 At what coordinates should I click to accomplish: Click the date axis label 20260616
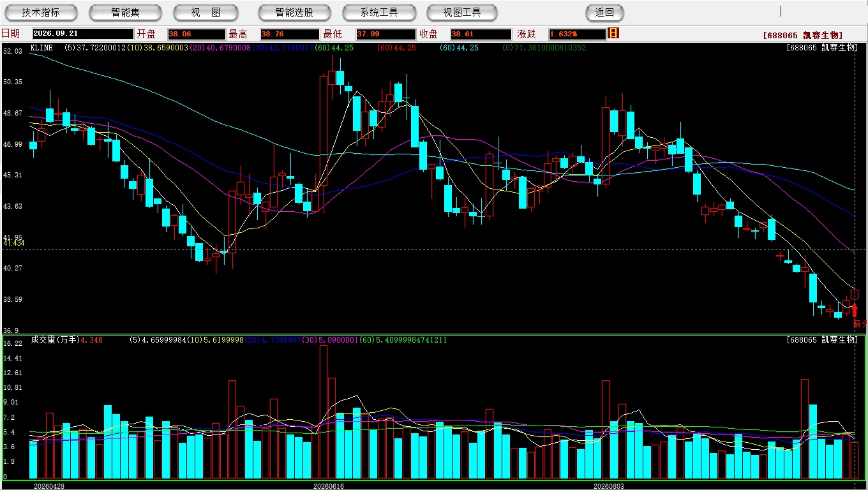tap(328, 486)
